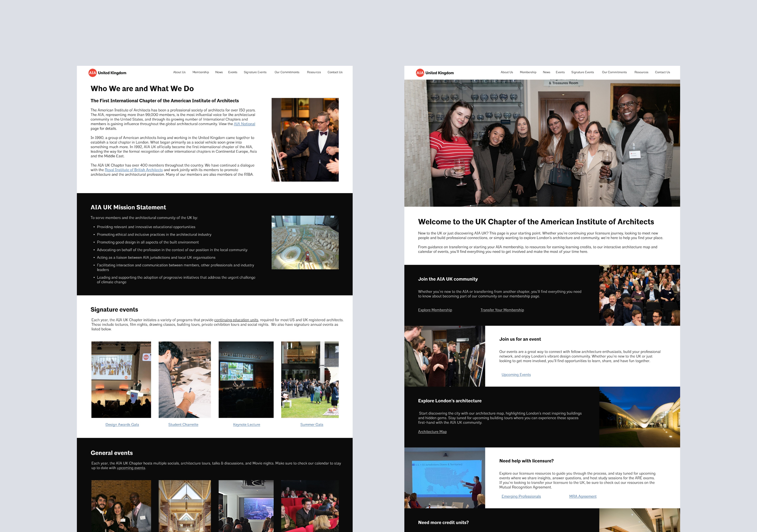Click the Explore Membership link
757x532 pixels.
click(x=435, y=310)
